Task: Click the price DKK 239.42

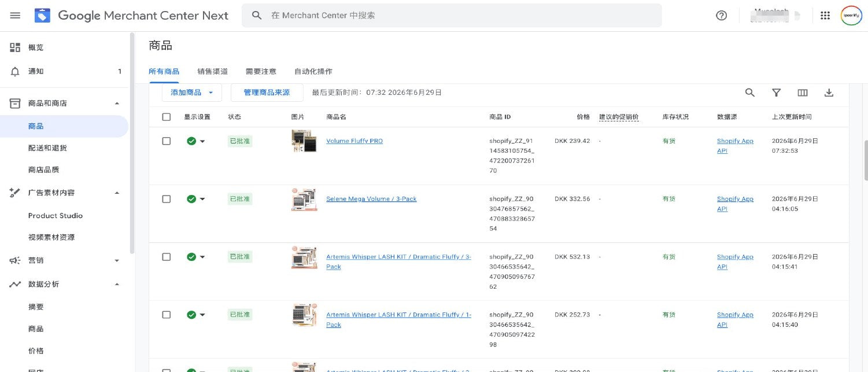Action: coord(572,141)
